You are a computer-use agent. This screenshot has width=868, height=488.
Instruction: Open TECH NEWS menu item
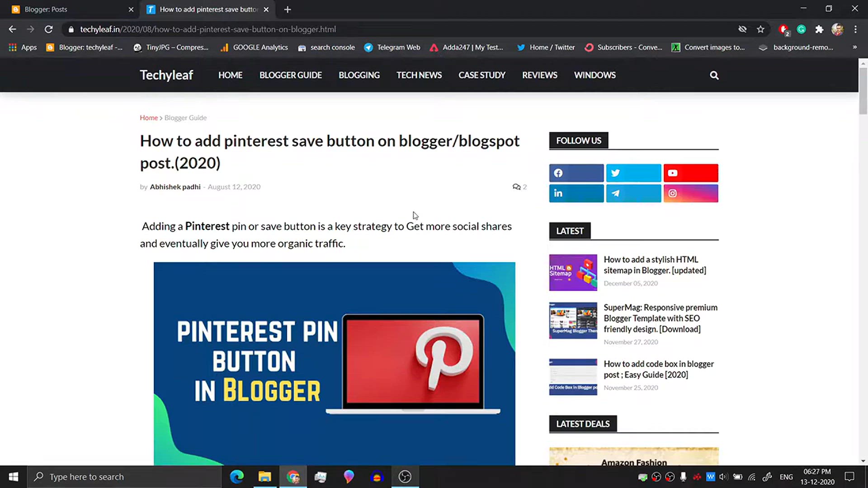pos(419,75)
